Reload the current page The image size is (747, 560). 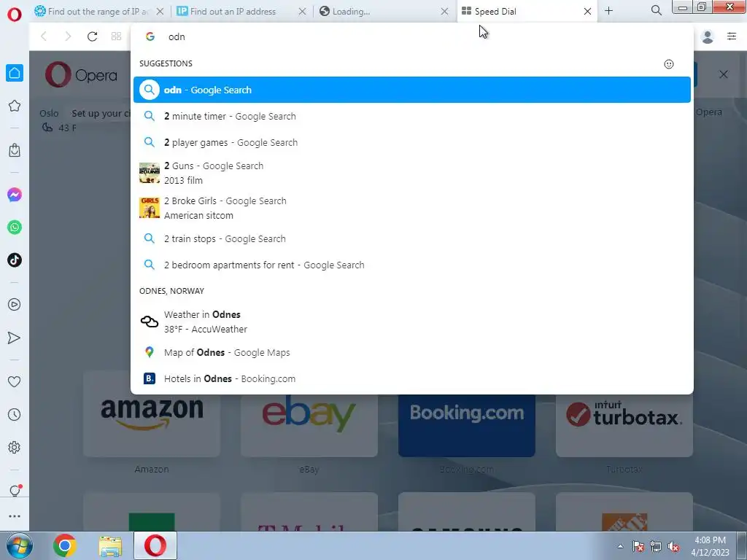click(x=93, y=36)
